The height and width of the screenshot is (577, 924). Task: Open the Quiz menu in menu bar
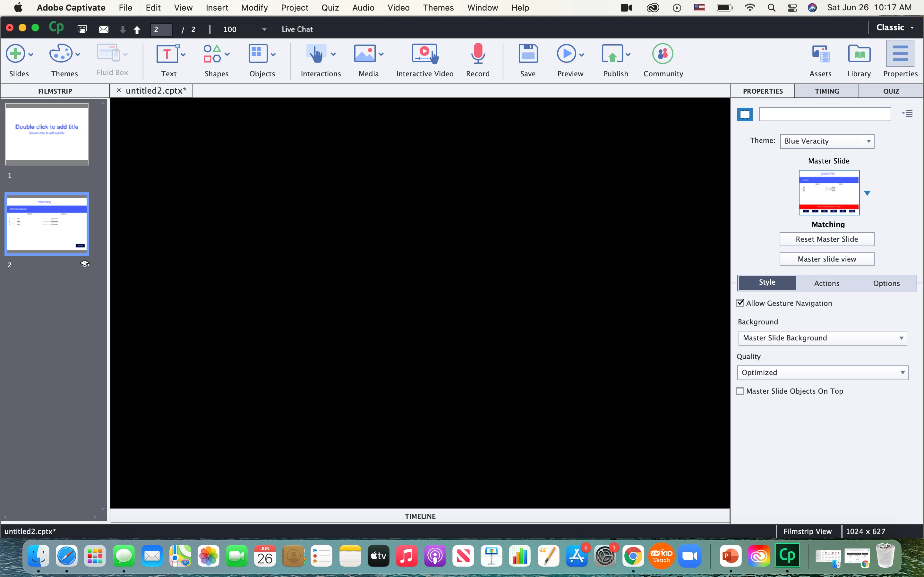coord(330,8)
